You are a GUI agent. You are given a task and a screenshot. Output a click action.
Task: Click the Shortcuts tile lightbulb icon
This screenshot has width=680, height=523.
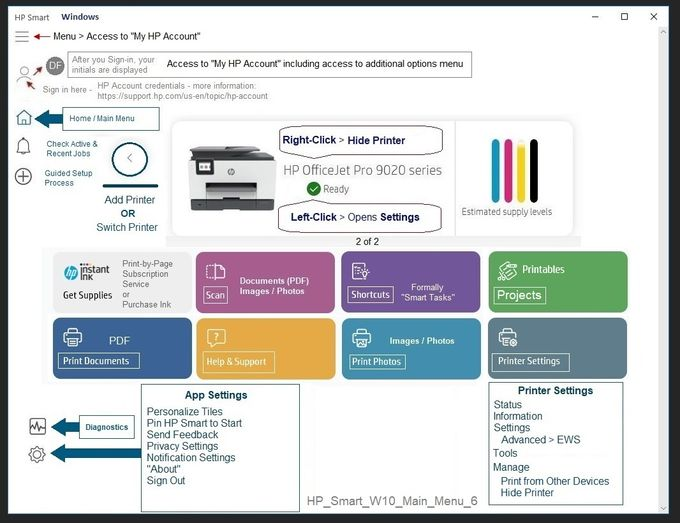tap(360, 271)
